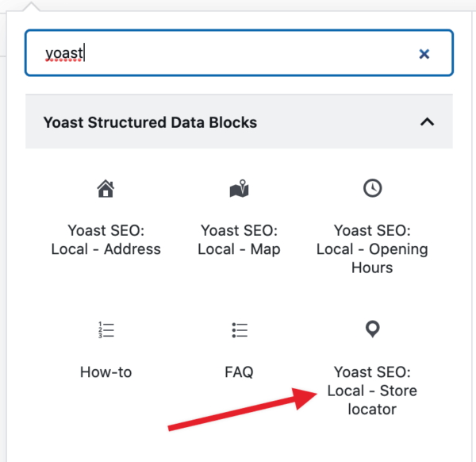
Task: Choose the "FAQ" block label
Action: click(x=239, y=372)
